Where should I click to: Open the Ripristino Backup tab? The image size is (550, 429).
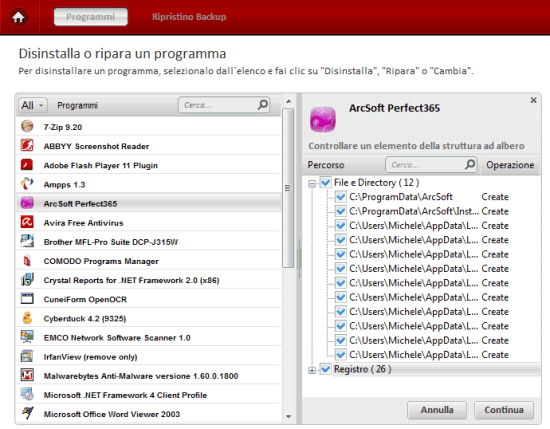pyautogui.click(x=189, y=17)
